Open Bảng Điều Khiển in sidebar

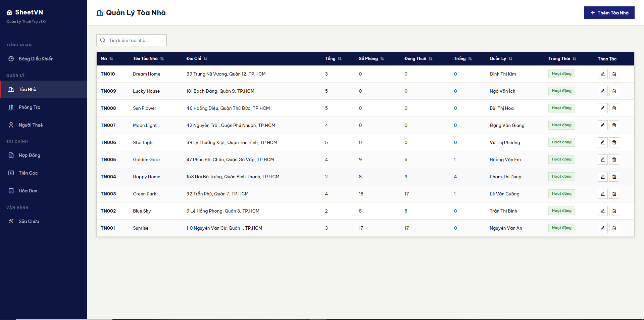(x=36, y=59)
